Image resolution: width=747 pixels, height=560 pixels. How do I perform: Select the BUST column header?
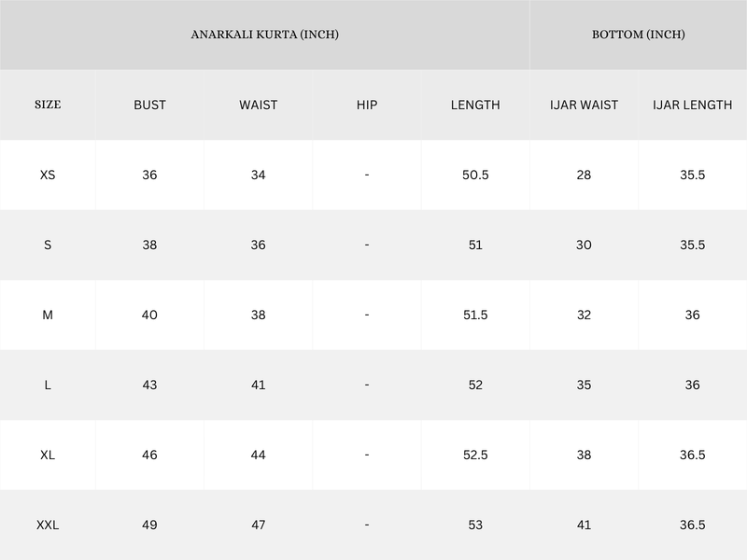coord(149,105)
